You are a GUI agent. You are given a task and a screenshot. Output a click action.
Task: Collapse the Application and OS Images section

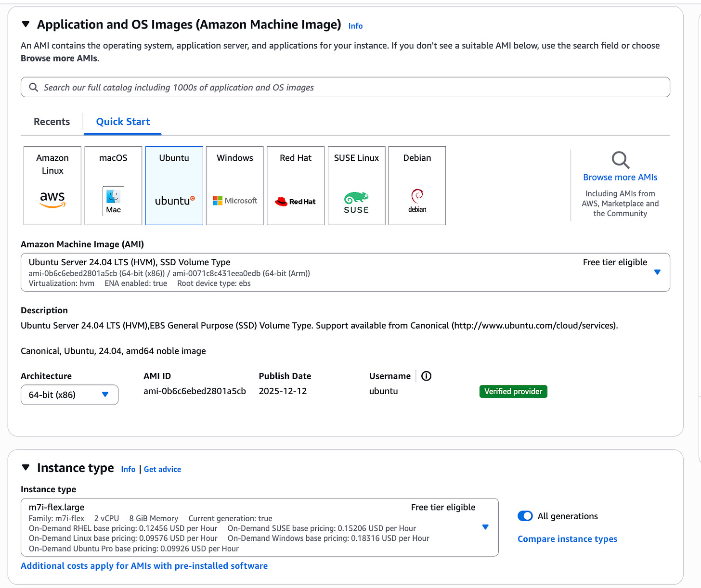click(26, 24)
